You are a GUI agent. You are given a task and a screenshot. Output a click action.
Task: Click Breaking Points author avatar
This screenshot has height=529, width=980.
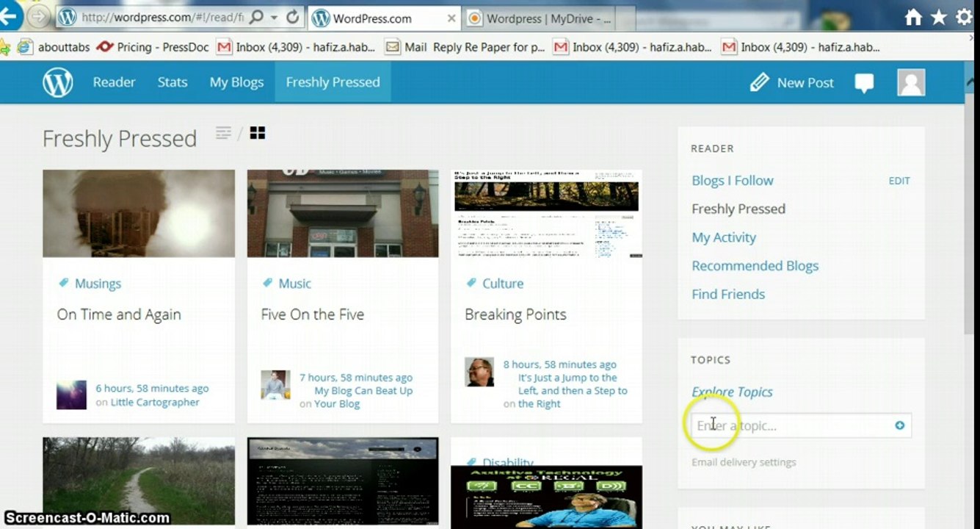pyautogui.click(x=479, y=372)
